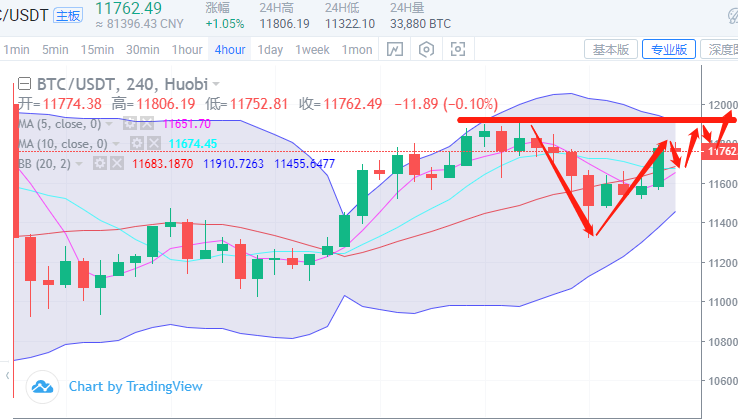Select the 30min timeframe
This screenshot has width=738, height=419.
coord(143,49)
